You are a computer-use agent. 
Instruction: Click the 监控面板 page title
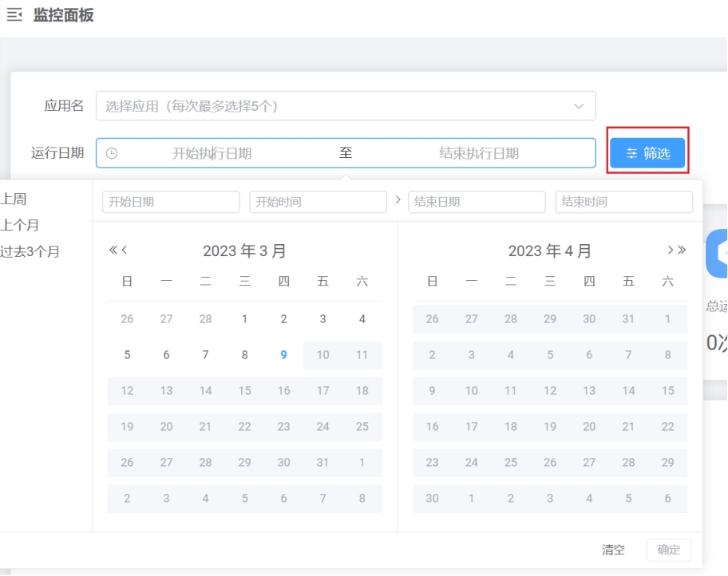tap(64, 15)
